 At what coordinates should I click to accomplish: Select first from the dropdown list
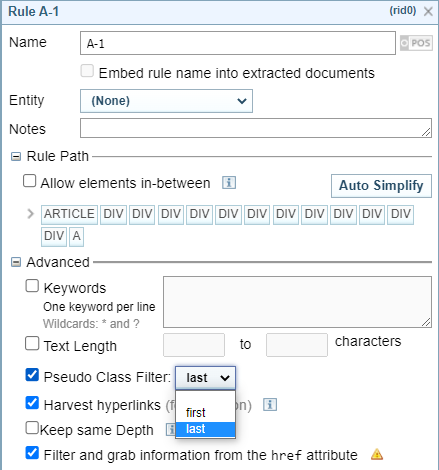(x=205, y=413)
